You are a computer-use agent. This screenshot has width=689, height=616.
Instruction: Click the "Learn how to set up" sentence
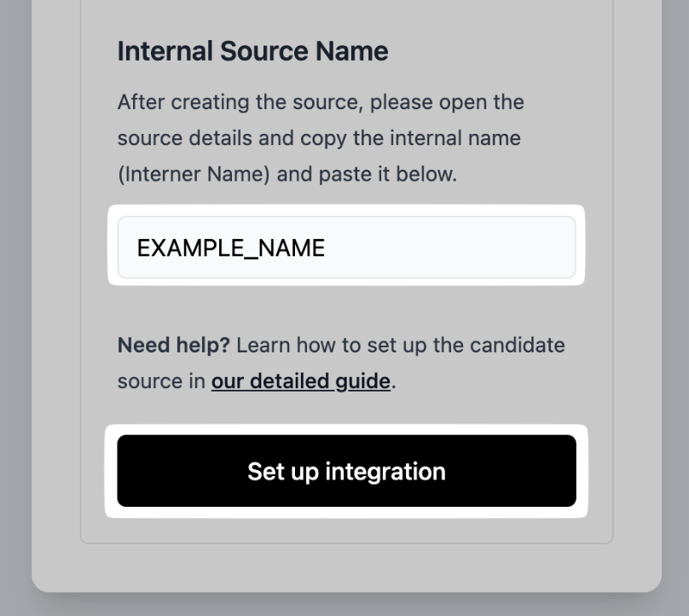400,345
